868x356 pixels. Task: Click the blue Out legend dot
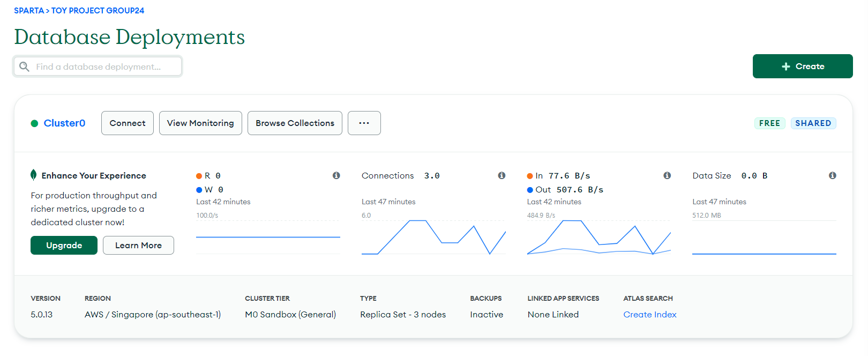click(530, 190)
